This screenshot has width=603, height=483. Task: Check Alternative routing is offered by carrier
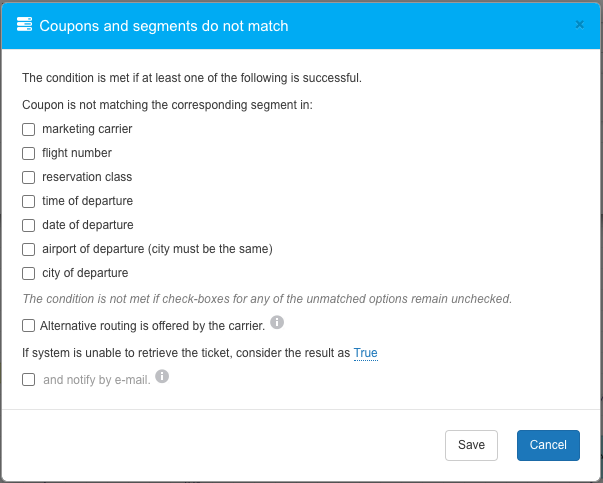tap(29, 325)
